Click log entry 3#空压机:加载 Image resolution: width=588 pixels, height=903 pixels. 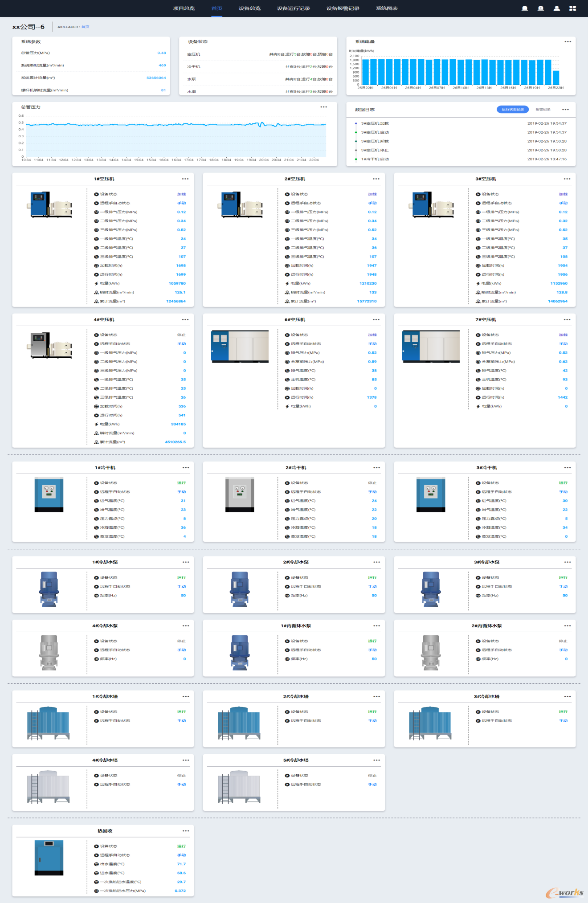click(x=375, y=123)
